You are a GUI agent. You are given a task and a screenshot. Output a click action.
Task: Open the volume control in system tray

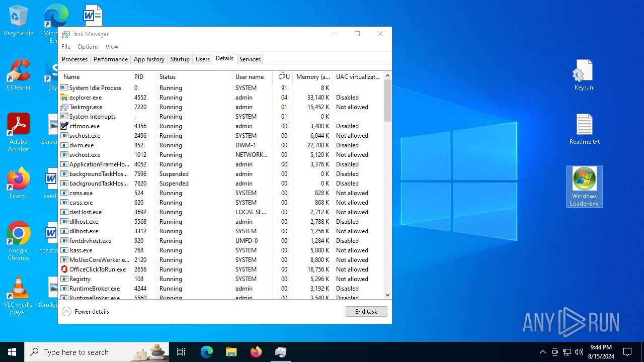tap(579, 352)
